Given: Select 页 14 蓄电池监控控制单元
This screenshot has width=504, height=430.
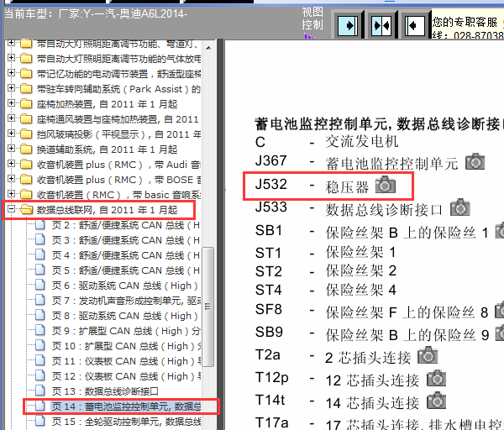Looking at the screenshot, I should tap(126, 406).
